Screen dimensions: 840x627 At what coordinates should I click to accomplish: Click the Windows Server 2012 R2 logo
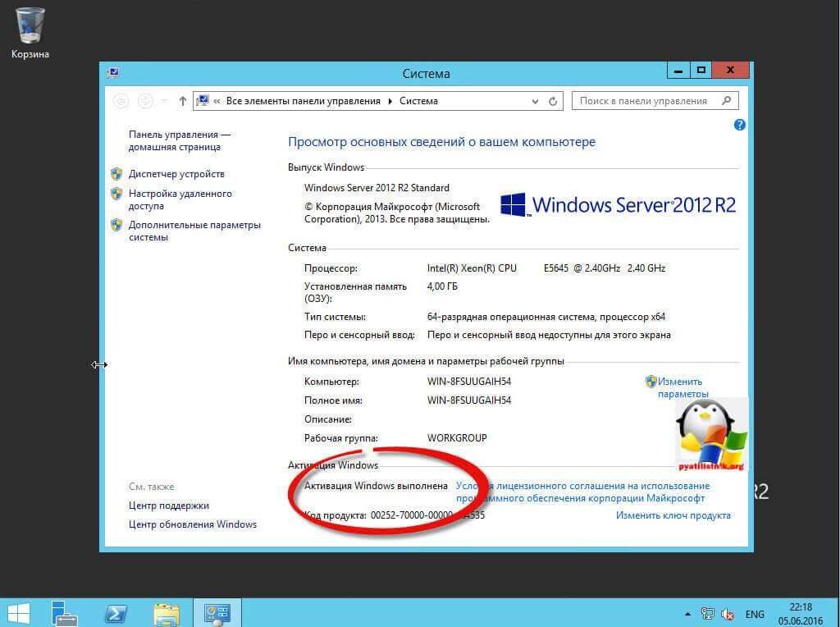(618, 204)
